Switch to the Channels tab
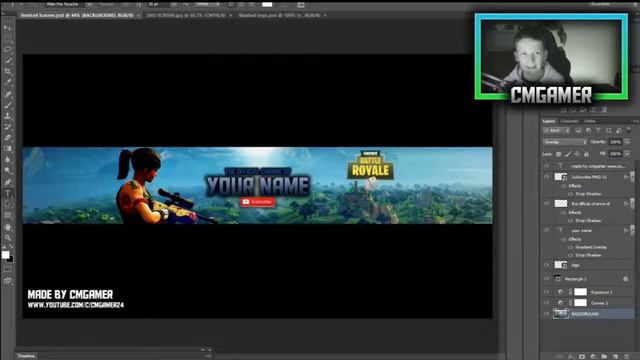 [x=569, y=121]
